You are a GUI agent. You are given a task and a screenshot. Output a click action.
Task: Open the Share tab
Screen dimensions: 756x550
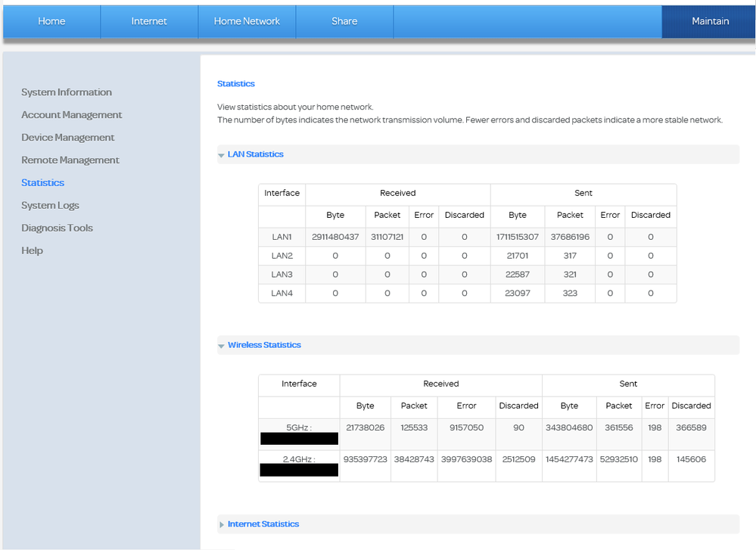[x=344, y=21]
